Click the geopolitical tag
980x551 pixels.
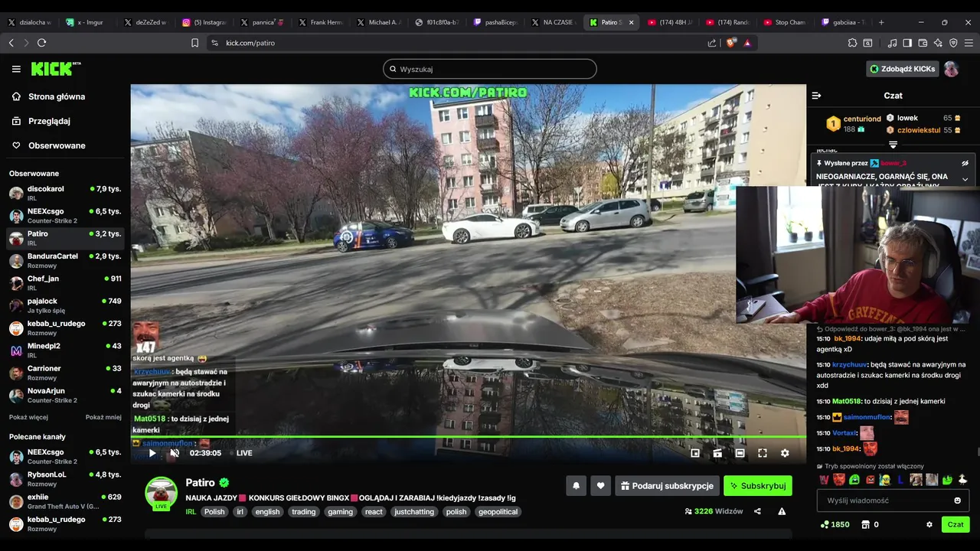tap(498, 512)
